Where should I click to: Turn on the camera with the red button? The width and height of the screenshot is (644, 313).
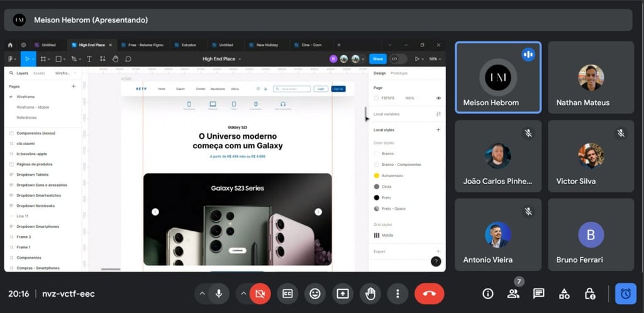point(260,294)
